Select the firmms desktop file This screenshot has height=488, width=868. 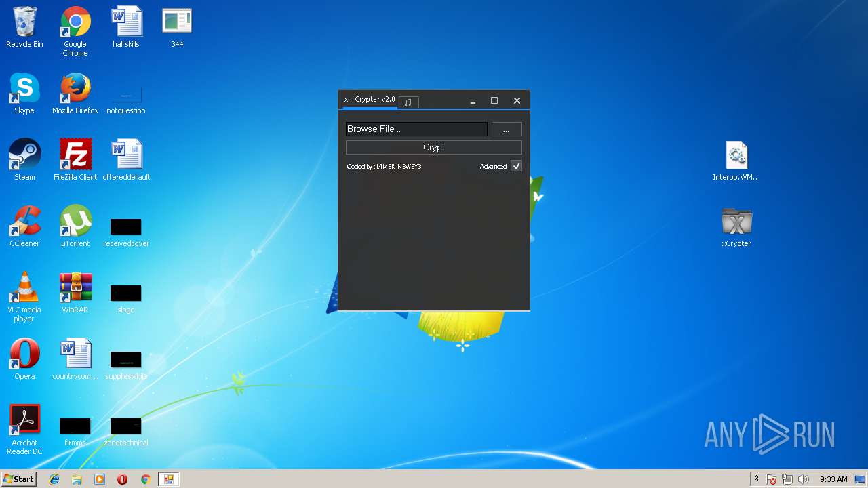[75, 432]
